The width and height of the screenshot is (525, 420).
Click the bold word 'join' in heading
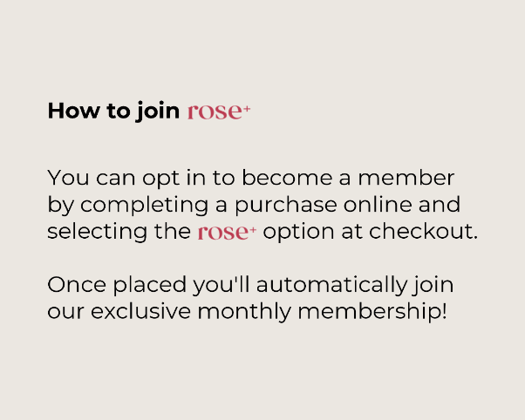(158, 112)
